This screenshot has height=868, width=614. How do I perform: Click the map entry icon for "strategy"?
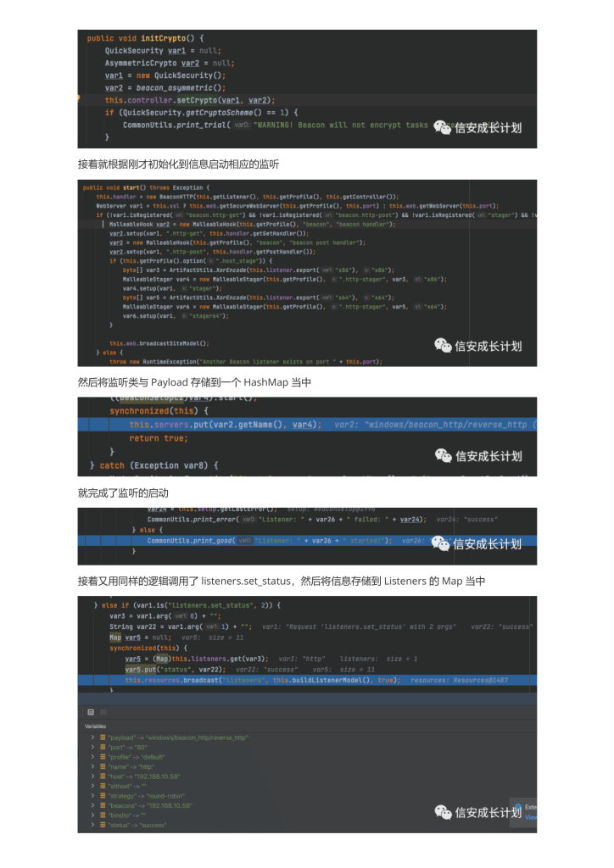point(103,795)
